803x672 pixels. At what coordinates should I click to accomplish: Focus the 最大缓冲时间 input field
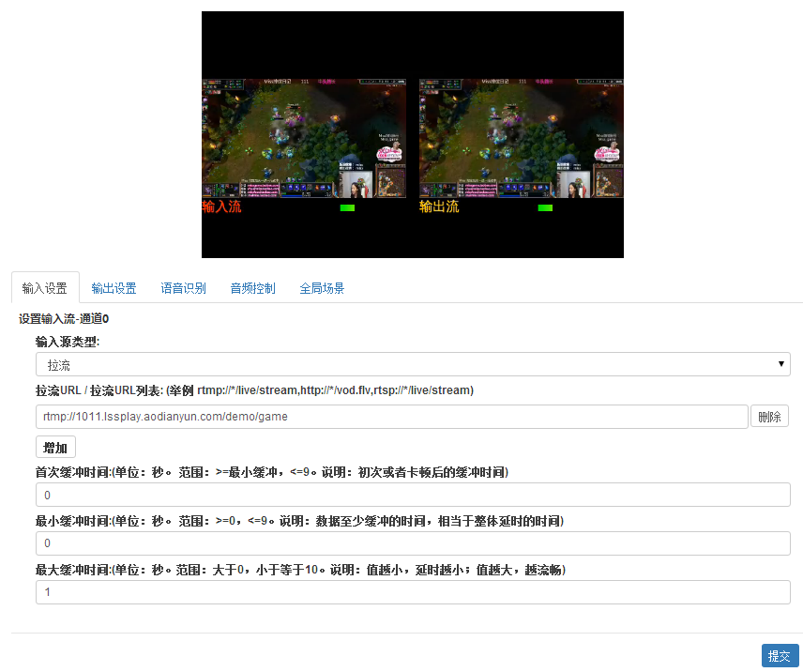pyautogui.click(x=413, y=592)
